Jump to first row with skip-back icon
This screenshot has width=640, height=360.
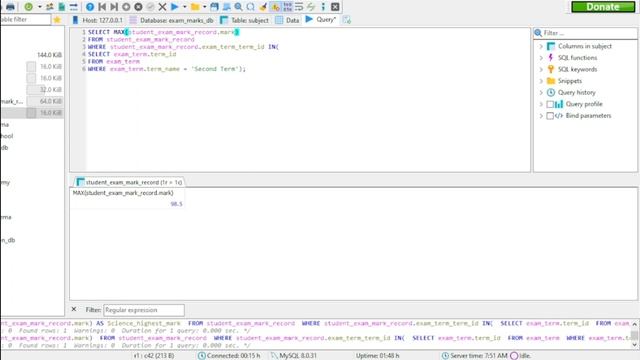(102, 7)
